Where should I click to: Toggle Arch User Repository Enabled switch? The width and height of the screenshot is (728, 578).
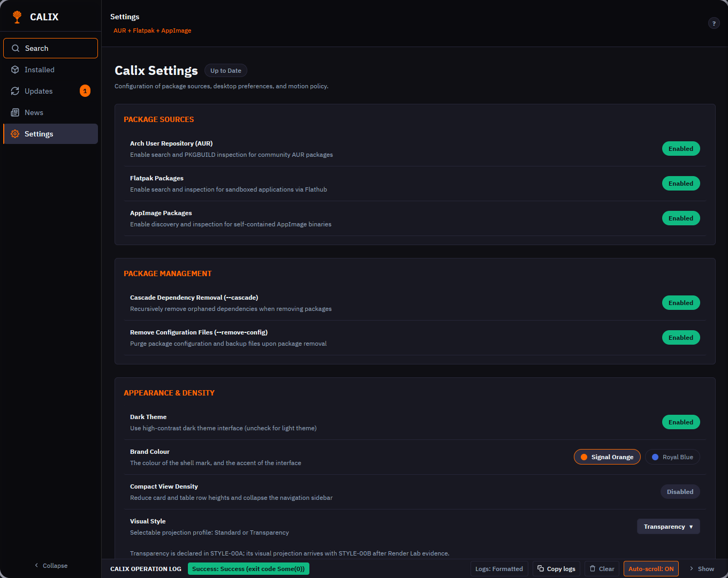point(681,149)
